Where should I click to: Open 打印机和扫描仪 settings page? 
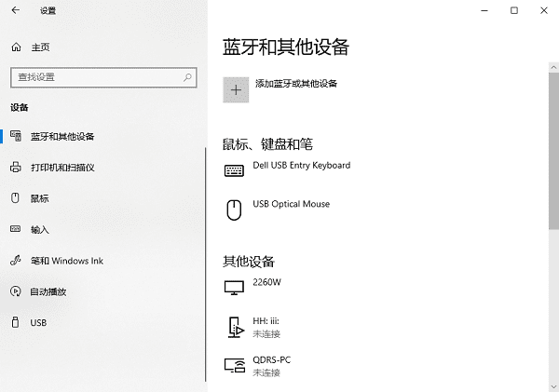[x=62, y=168]
